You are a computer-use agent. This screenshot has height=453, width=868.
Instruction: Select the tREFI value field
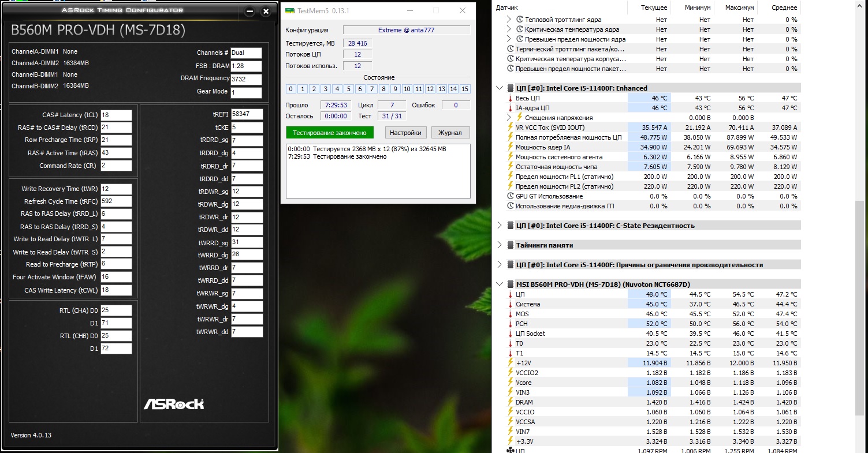[x=247, y=114]
